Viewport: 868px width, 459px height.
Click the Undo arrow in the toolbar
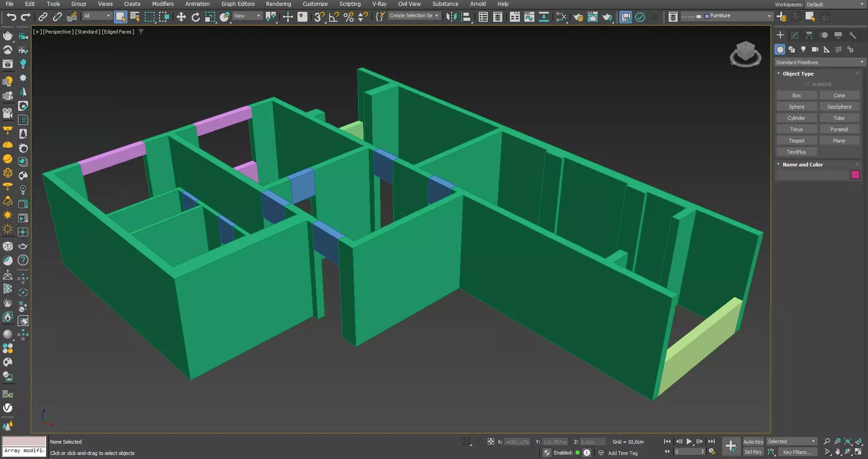[11, 17]
